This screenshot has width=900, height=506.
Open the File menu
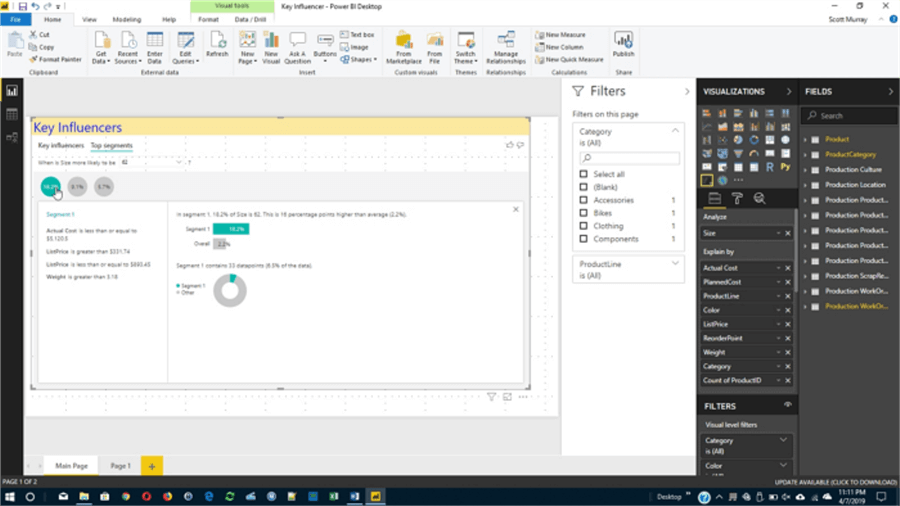pyautogui.click(x=15, y=20)
